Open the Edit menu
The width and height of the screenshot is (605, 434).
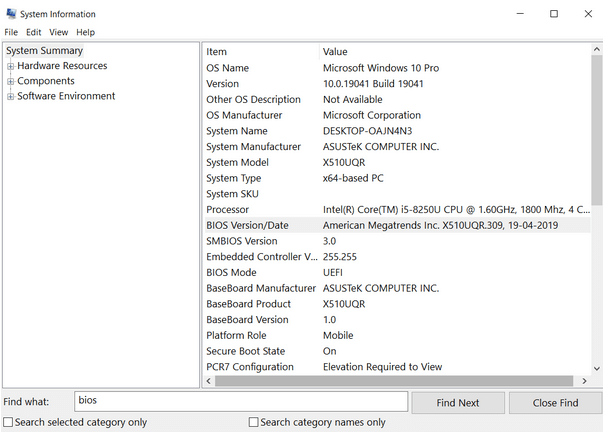tap(34, 32)
